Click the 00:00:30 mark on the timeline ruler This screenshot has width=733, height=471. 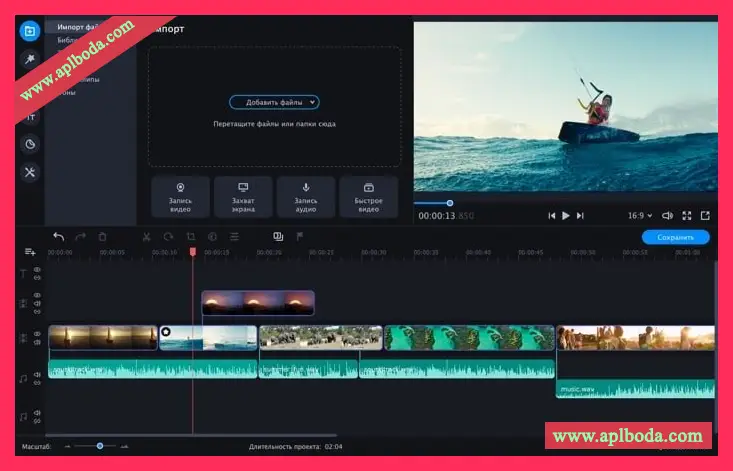(374, 252)
